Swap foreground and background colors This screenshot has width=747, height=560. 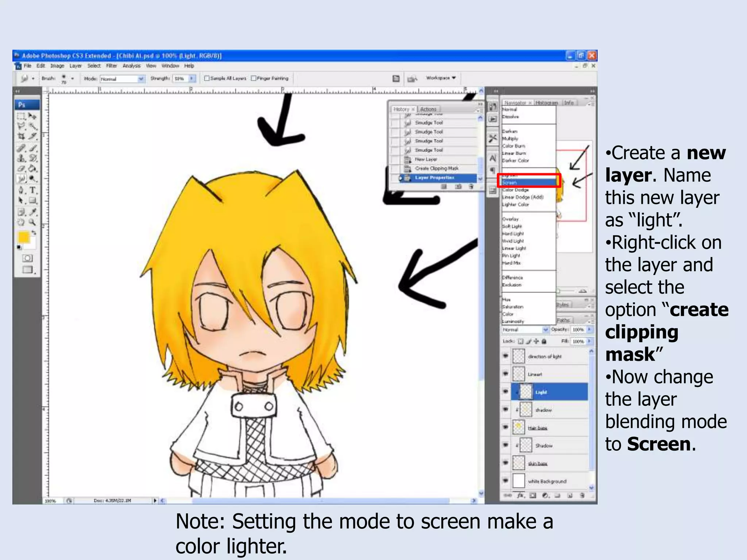(x=34, y=233)
